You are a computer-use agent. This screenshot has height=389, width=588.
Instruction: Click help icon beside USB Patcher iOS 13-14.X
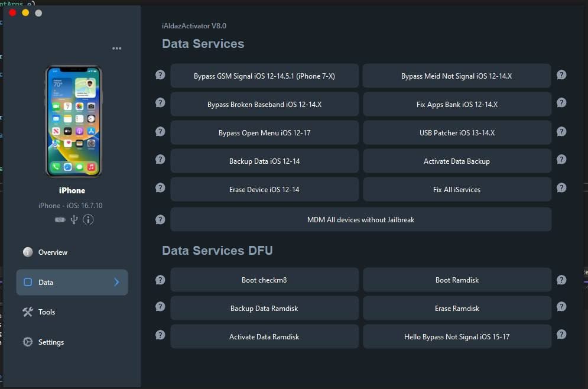pyautogui.click(x=561, y=131)
